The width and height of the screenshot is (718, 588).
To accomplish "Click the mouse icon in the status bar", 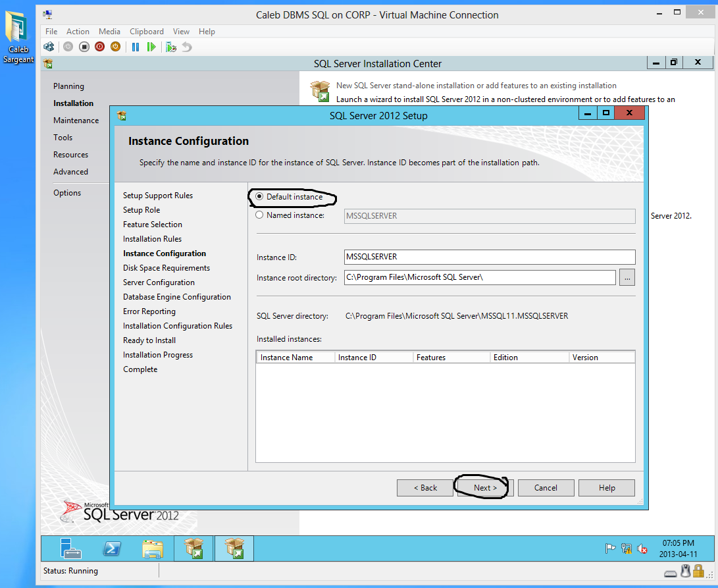I will coord(685,571).
